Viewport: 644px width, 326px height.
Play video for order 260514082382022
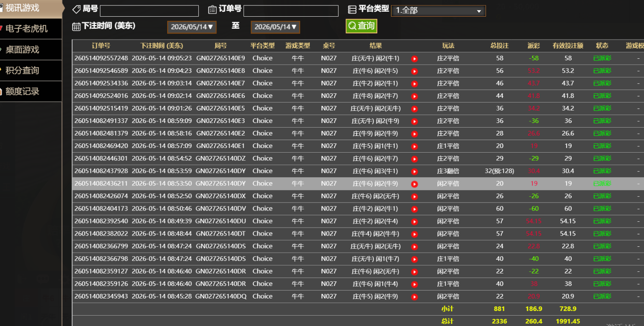point(414,234)
